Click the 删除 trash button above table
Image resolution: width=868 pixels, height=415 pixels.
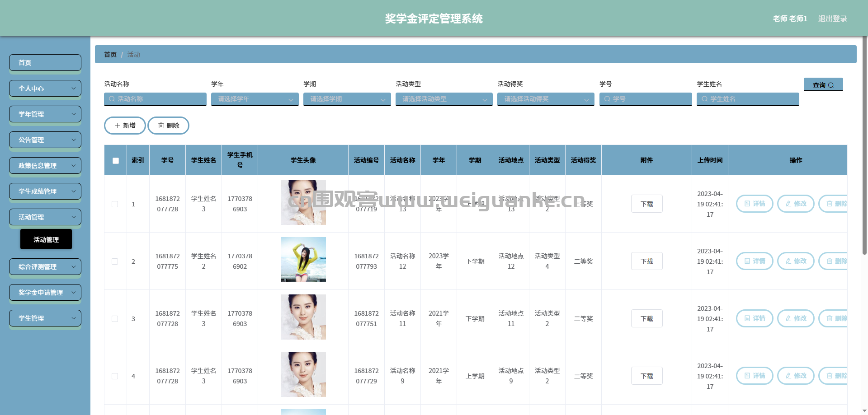point(168,126)
